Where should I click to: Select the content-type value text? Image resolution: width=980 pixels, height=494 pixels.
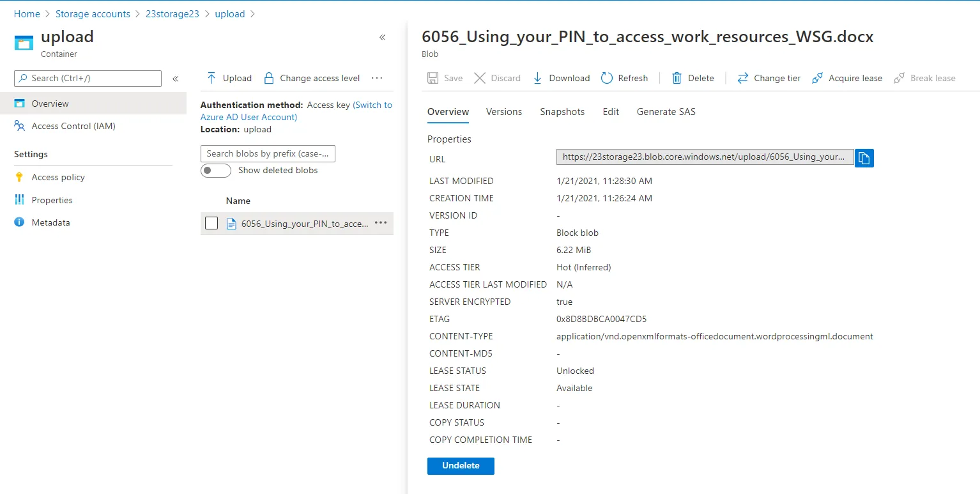[715, 336]
